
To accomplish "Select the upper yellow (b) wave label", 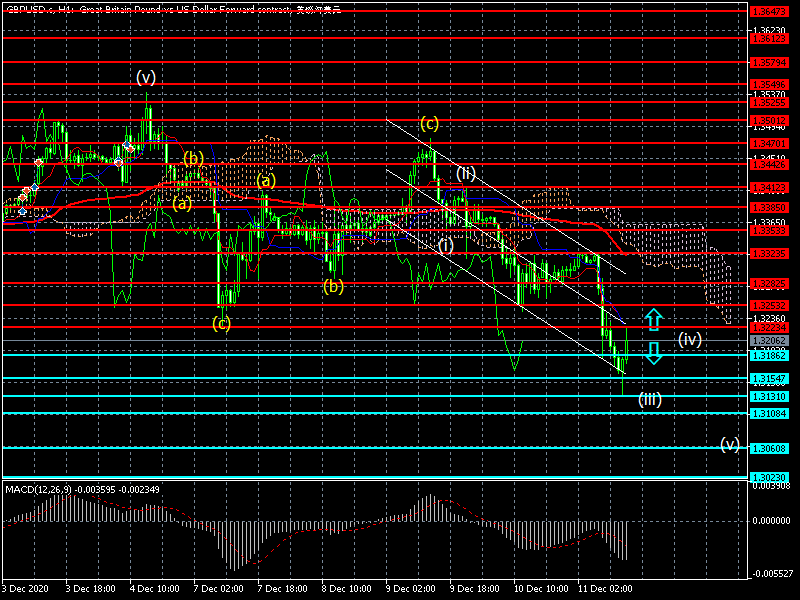I will (x=193, y=158).
